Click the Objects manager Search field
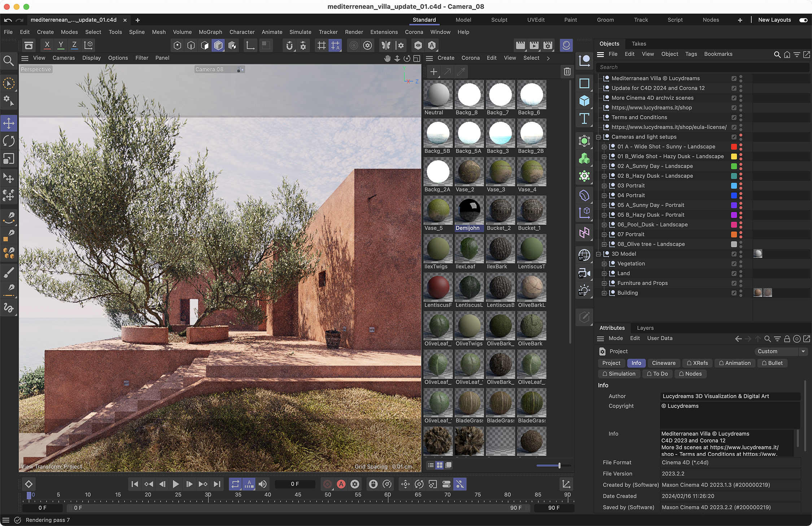 702,67
